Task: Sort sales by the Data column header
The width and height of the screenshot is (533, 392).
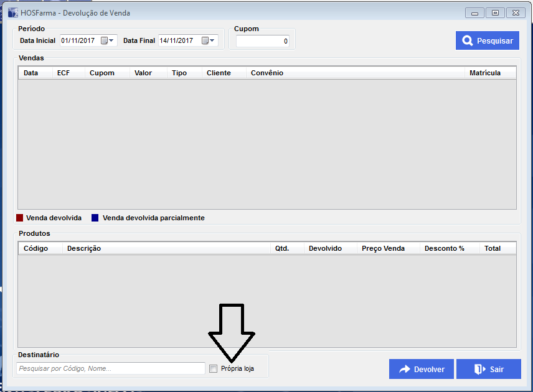Action: [31, 73]
